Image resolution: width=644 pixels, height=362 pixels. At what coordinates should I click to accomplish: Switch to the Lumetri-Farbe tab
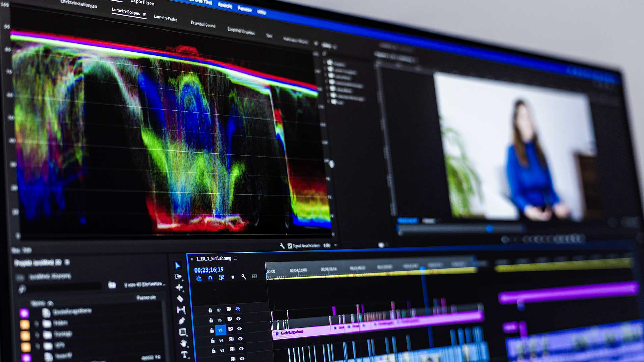[x=165, y=18]
